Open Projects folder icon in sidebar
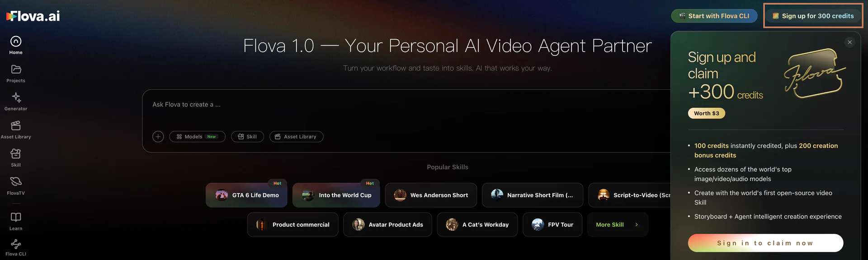 [16, 69]
